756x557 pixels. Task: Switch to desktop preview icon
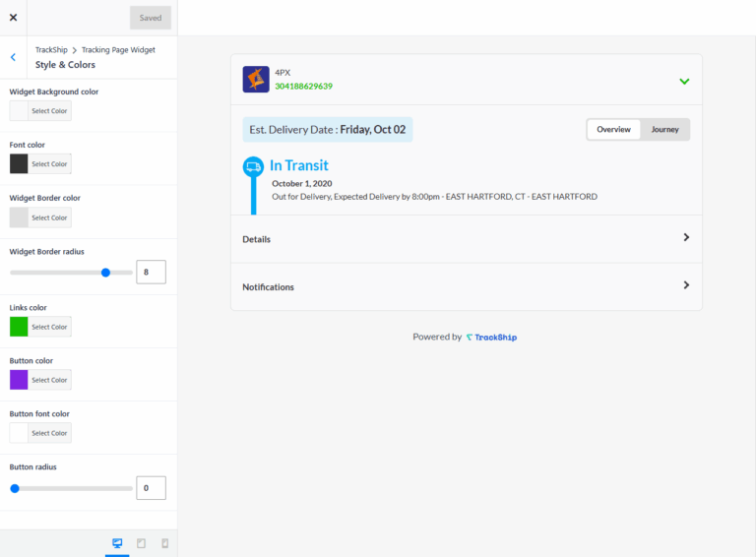pyautogui.click(x=117, y=543)
